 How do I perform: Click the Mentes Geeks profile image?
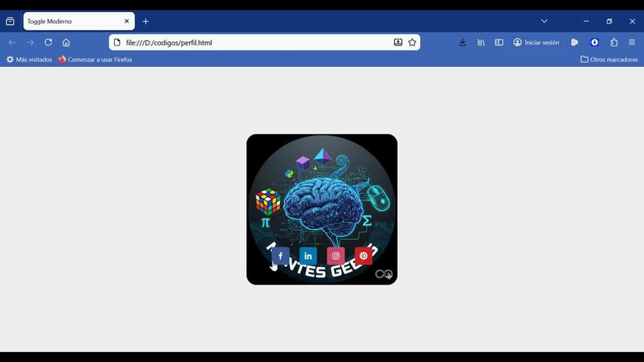point(321,209)
